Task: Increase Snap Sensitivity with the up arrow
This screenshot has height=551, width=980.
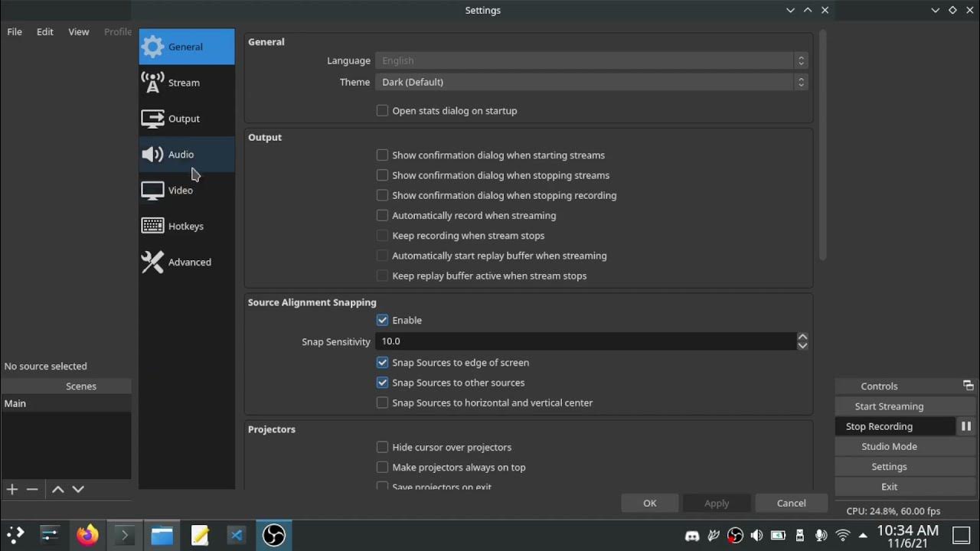Action: tap(802, 337)
